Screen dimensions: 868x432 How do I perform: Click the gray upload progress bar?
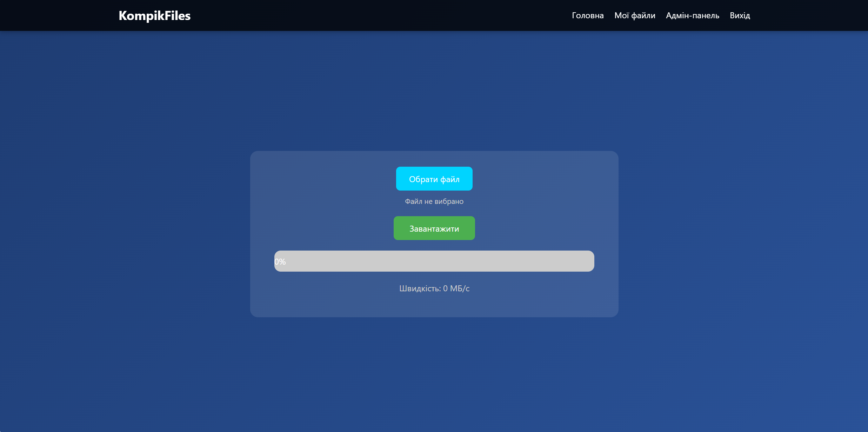434,261
